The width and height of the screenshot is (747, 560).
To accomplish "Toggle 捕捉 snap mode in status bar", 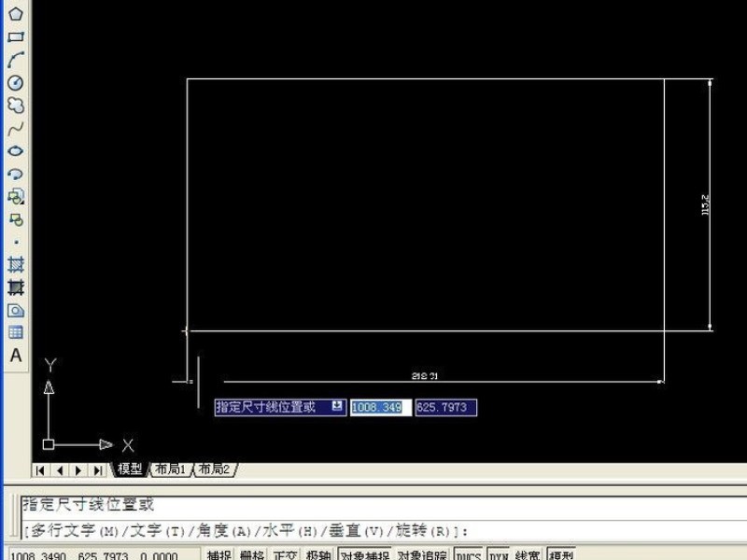I will [x=219, y=554].
